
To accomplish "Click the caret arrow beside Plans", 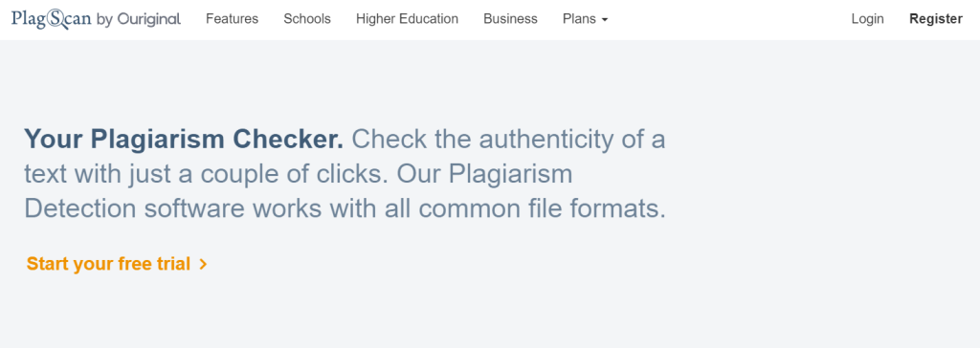I will 605,20.
